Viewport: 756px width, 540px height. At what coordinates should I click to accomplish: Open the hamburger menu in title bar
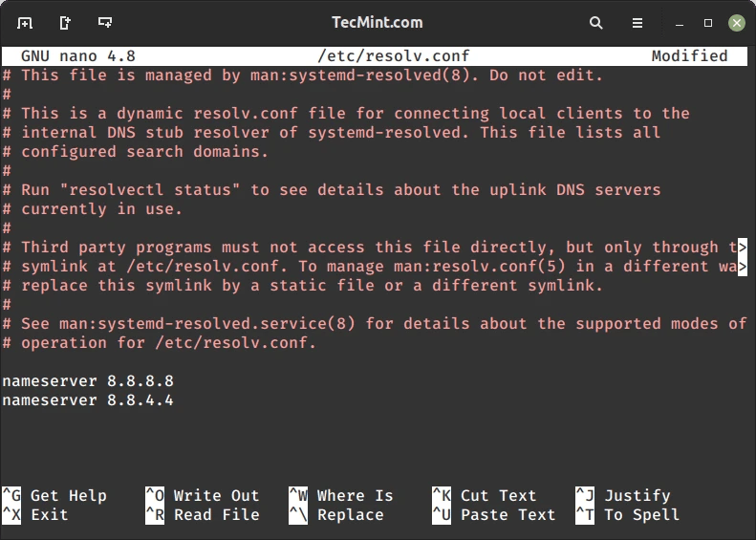click(637, 22)
